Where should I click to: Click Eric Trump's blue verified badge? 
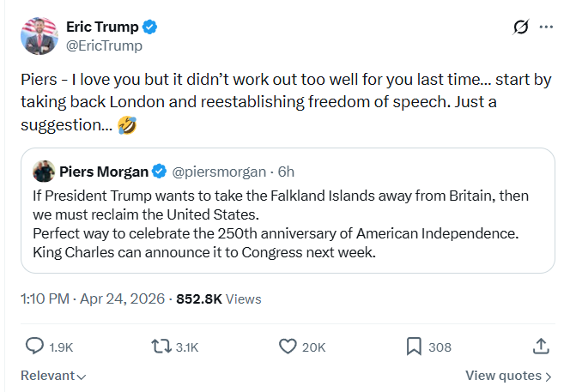149,27
